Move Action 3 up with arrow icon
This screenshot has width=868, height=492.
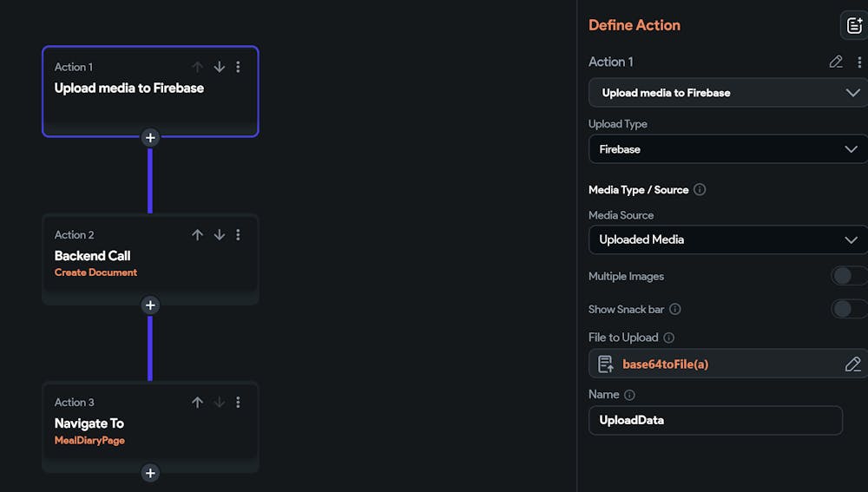[197, 402]
